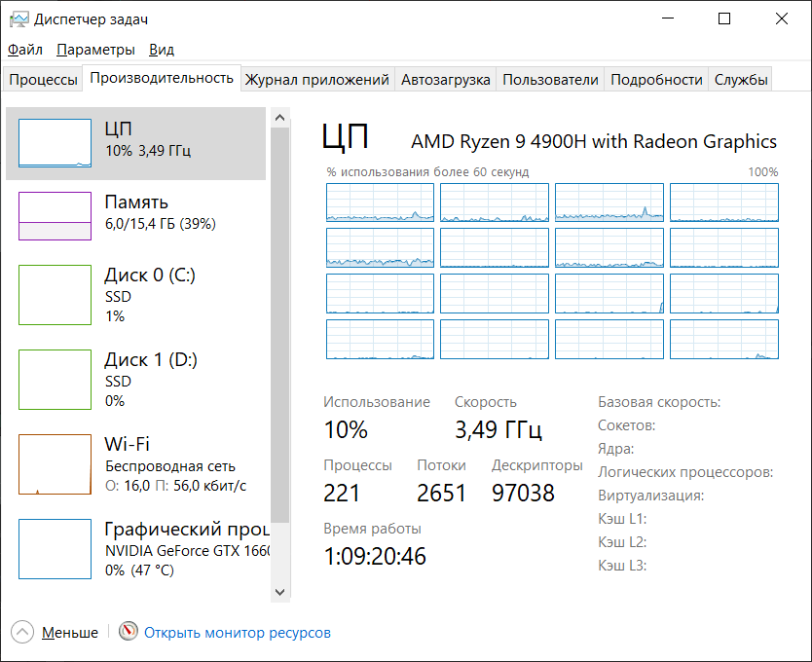Select the ЦП performance item
This screenshot has width=812, height=662.
[x=135, y=143]
